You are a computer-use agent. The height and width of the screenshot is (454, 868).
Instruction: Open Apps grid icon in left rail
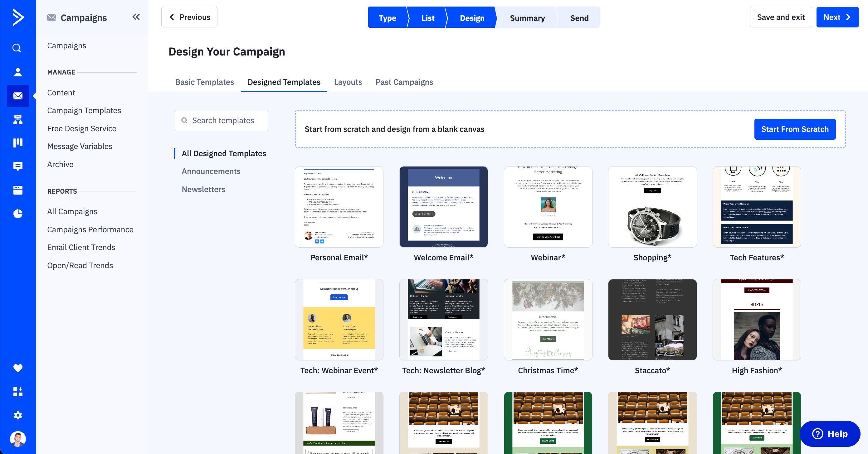pos(17,392)
